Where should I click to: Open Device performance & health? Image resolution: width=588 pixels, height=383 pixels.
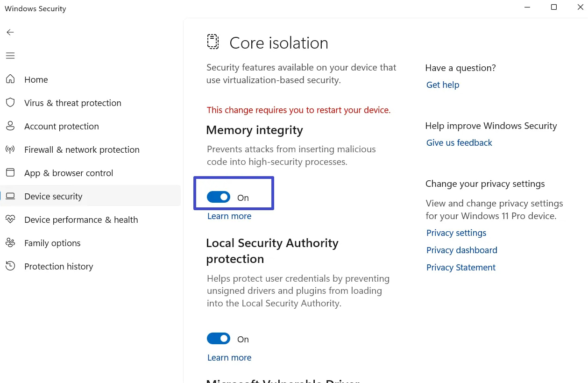tap(81, 220)
